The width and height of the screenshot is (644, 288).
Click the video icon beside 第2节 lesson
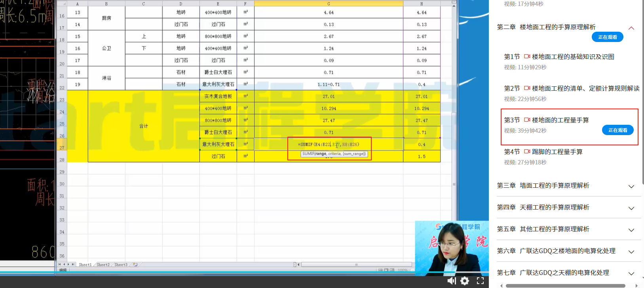tap(527, 88)
